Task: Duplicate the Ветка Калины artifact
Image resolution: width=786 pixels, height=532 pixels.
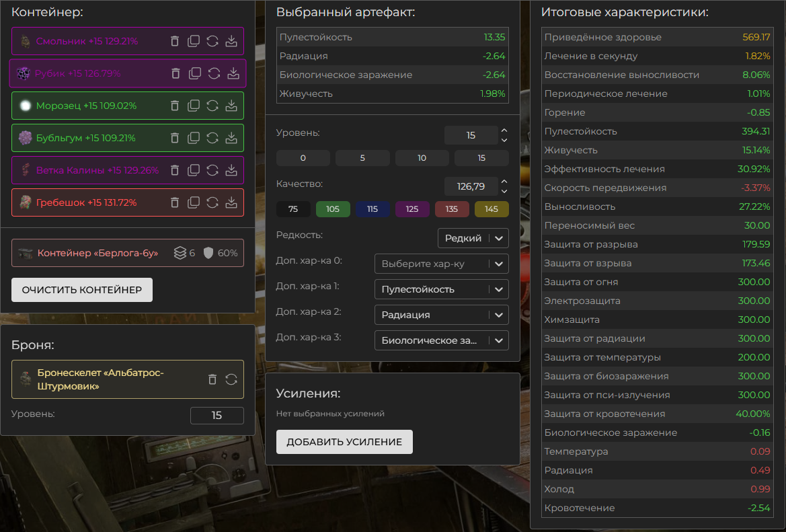Action: pos(194,170)
